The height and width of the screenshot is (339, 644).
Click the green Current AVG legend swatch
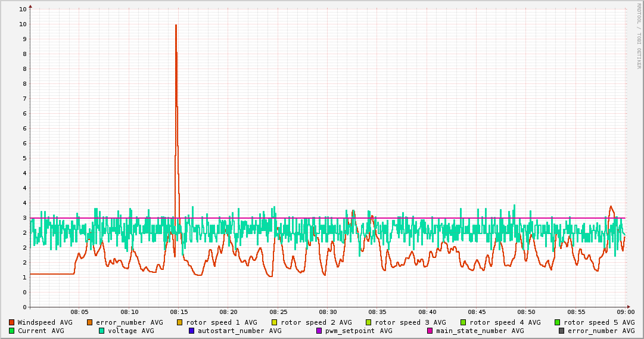click(x=11, y=331)
